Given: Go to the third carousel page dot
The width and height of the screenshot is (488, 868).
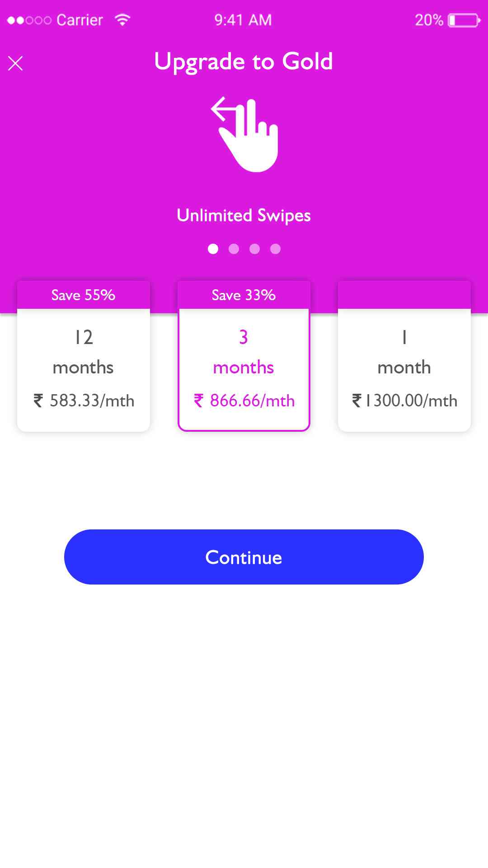Looking at the screenshot, I should point(254,249).
